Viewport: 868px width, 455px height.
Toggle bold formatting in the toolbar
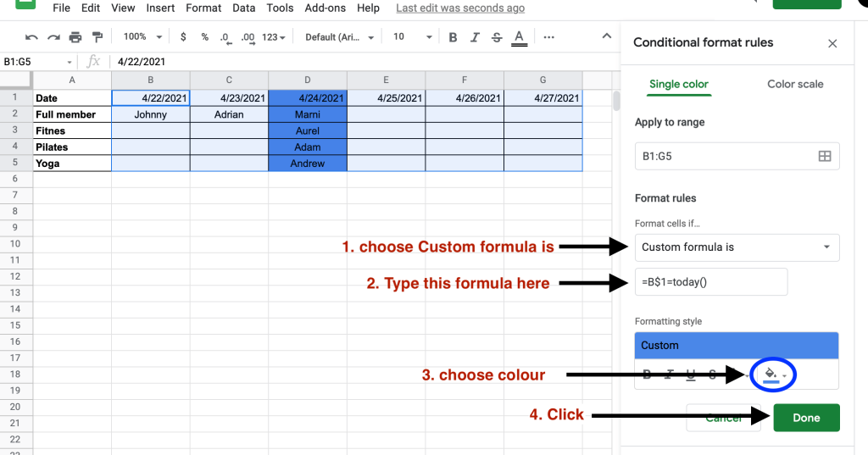click(453, 37)
